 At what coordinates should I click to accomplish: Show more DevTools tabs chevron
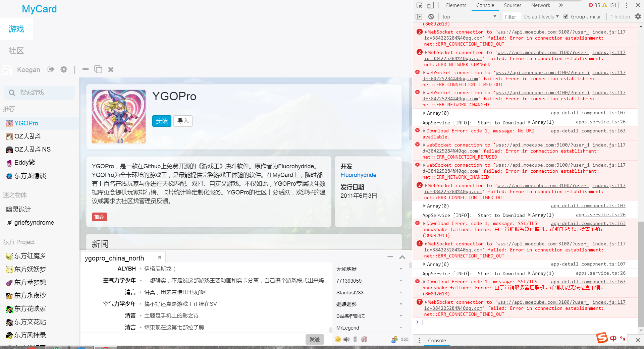(561, 5)
